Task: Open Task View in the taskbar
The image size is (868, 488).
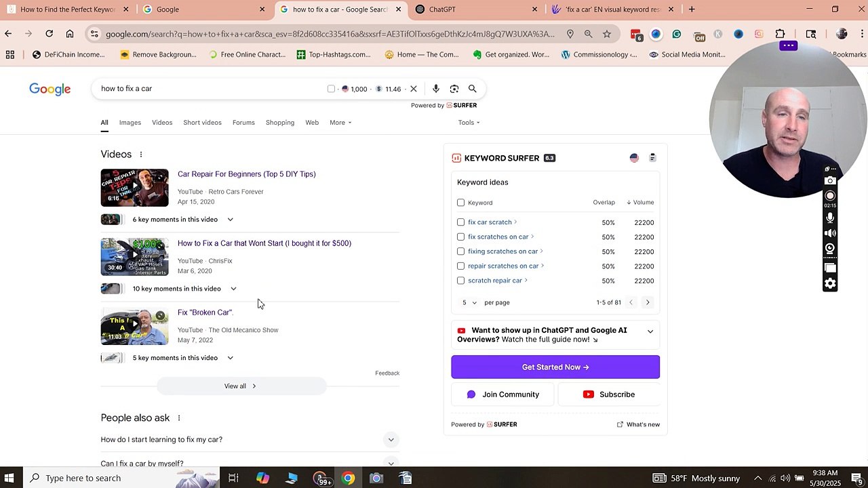Action: pyautogui.click(x=233, y=479)
